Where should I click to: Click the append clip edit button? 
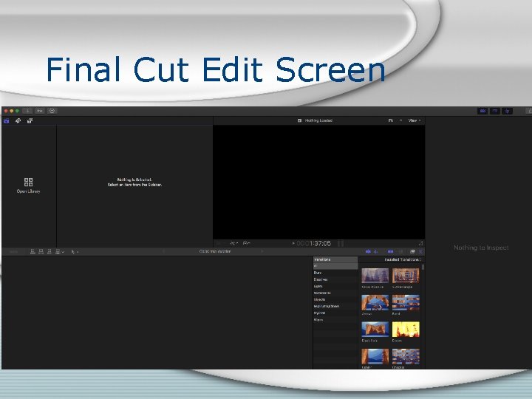click(x=50, y=252)
